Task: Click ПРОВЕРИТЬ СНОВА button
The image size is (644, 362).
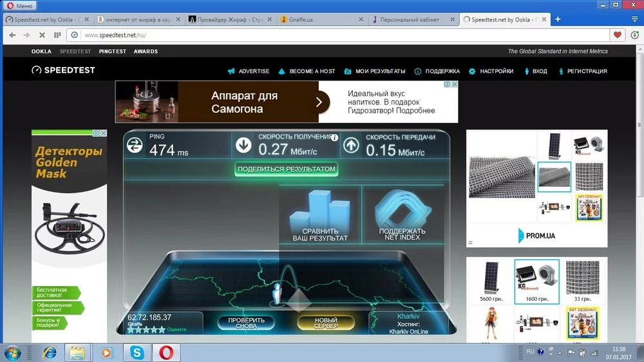Action: coord(246,323)
